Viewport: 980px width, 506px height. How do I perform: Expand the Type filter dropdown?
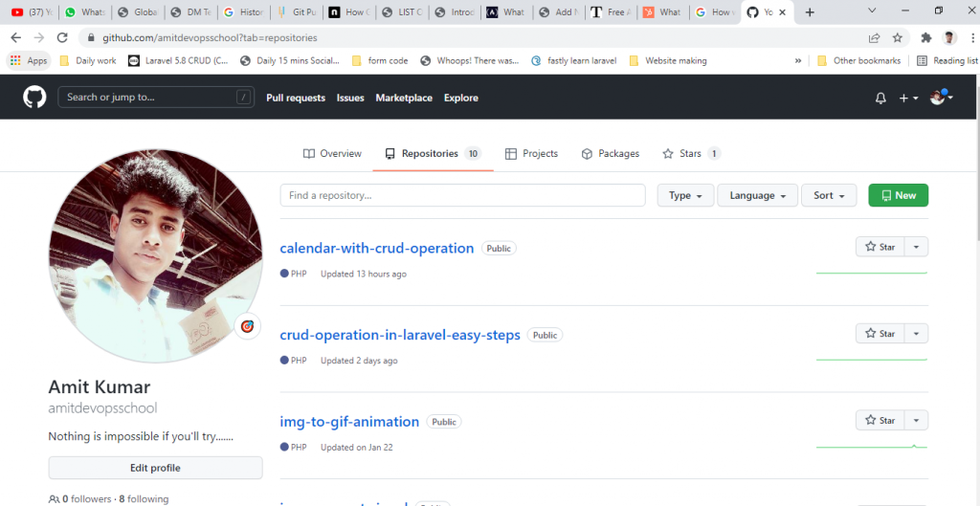point(685,195)
